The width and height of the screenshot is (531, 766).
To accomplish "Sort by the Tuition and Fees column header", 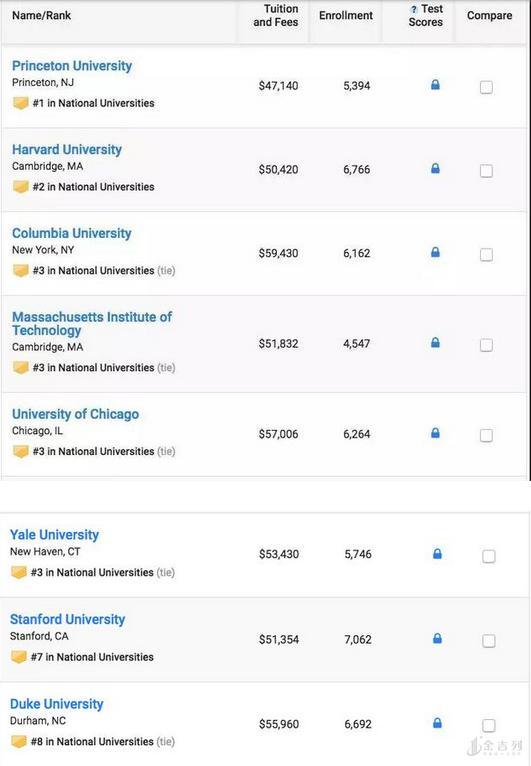I will 276,16.
